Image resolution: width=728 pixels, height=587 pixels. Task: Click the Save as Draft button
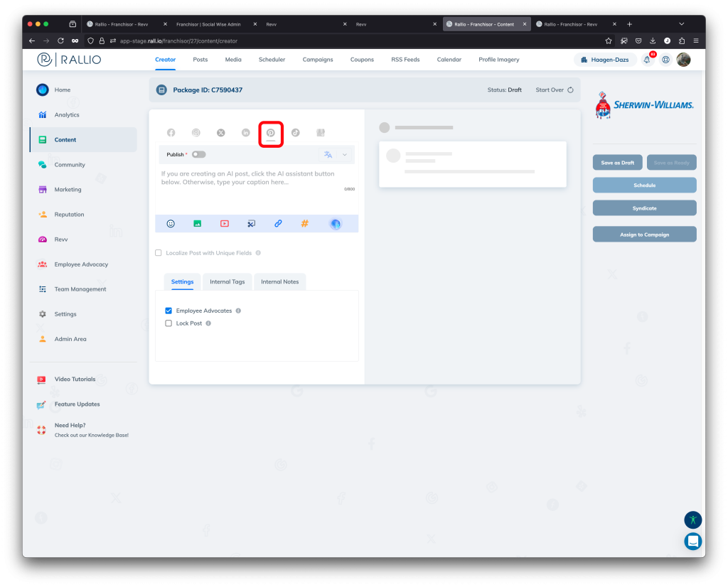pos(617,162)
